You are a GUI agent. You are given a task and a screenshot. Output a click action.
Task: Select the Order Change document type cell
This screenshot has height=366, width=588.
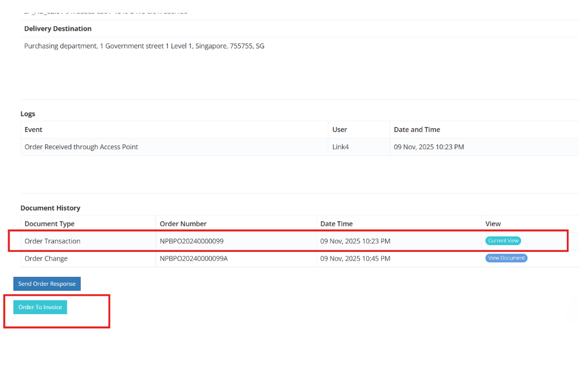(x=46, y=258)
